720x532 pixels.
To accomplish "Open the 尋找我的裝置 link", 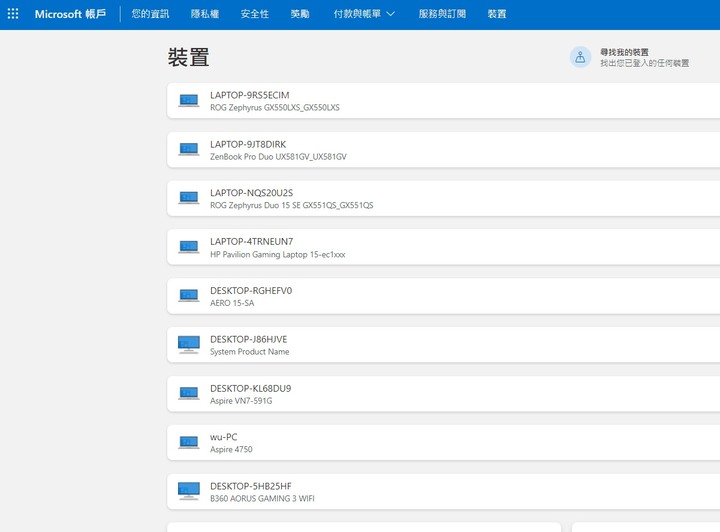I will coord(624,52).
